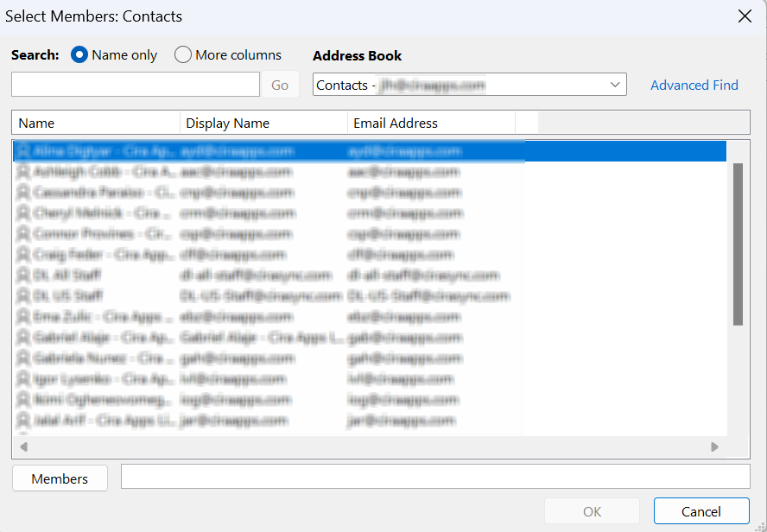Screen dimensions: 767x532
Task: Click the person icon next to Connor Provines
Action: (x=22, y=234)
